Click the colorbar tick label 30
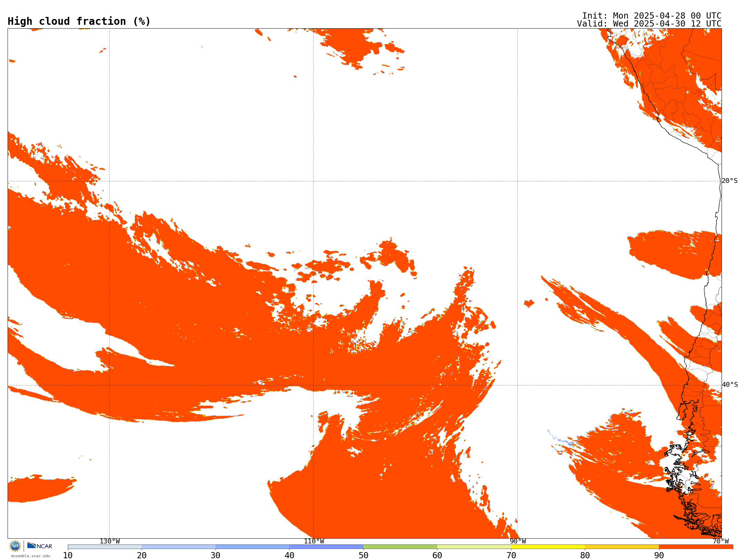The width and height of the screenshot is (744, 560). coord(216,556)
